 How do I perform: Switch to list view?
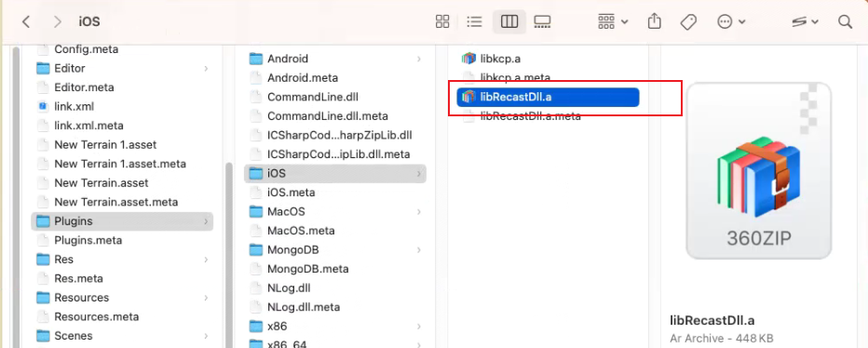[x=474, y=22]
